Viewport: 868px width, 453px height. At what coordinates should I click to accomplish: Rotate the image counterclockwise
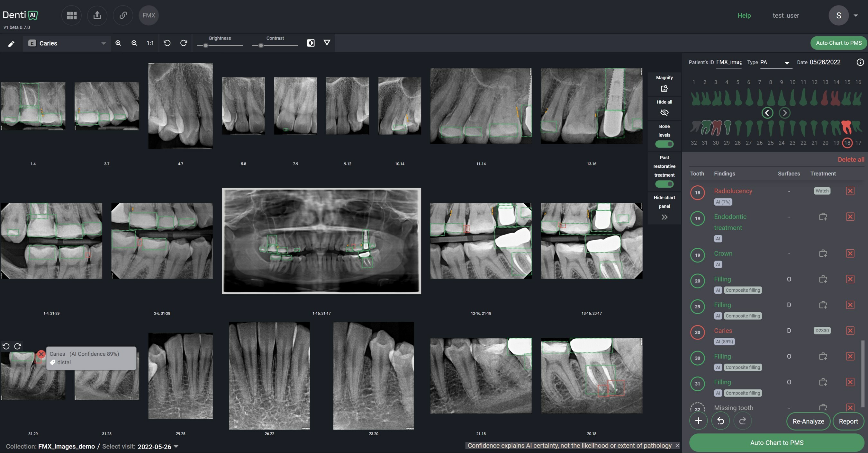[x=167, y=43]
